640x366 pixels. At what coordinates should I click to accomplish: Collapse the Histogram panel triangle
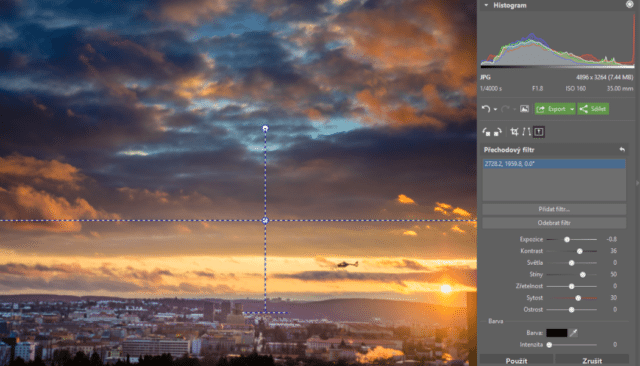coord(486,5)
